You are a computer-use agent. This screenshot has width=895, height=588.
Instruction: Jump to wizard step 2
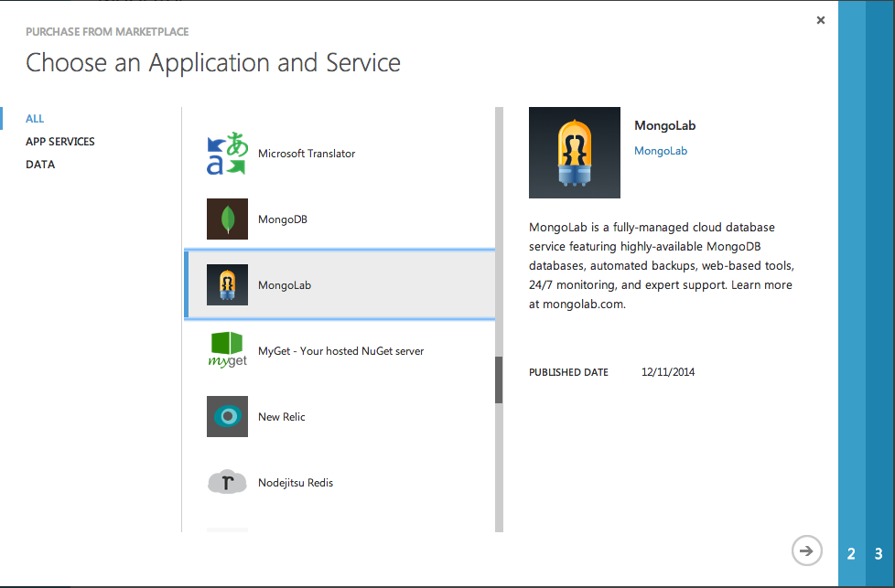(x=851, y=553)
